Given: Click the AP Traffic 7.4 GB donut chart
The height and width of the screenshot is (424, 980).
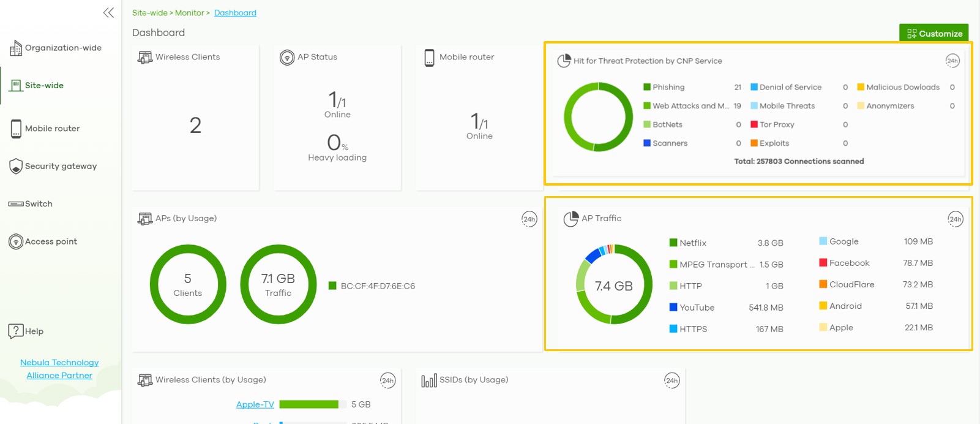Looking at the screenshot, I should pos(614,285).
